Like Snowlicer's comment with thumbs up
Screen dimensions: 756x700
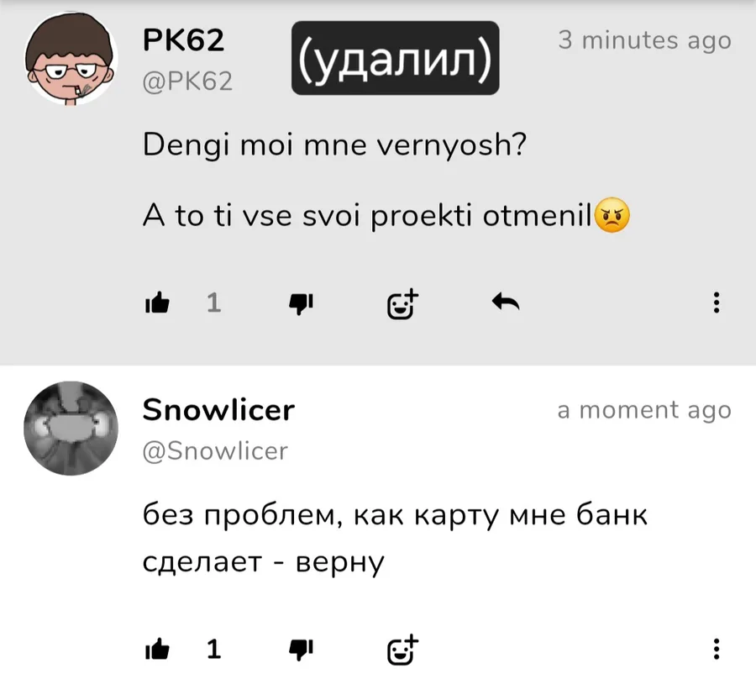(157, 649)
